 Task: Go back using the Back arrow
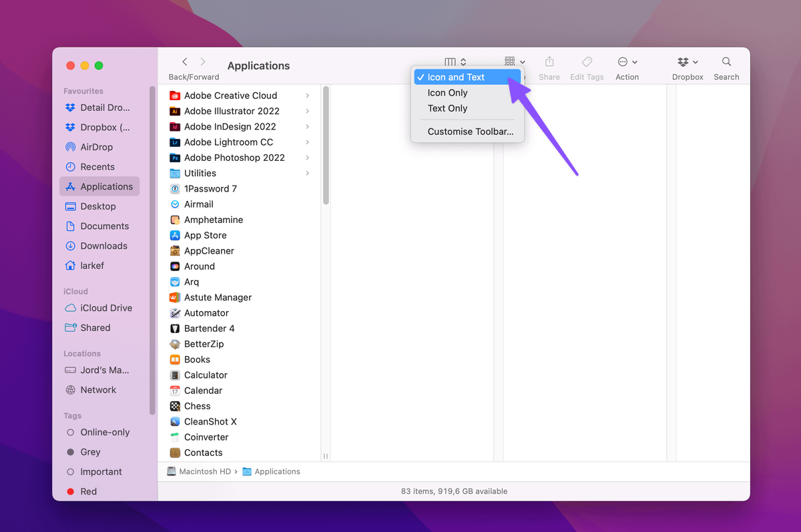coord(185,62)
